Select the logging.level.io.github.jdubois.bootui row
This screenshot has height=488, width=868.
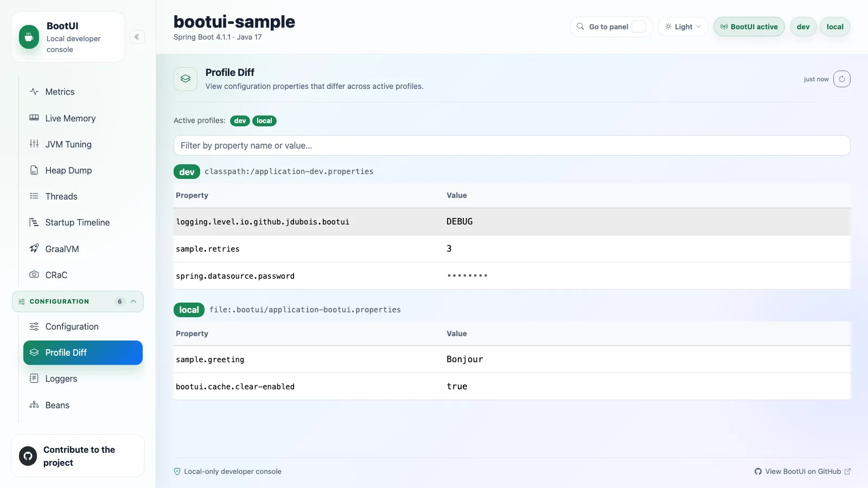(512, 222)
